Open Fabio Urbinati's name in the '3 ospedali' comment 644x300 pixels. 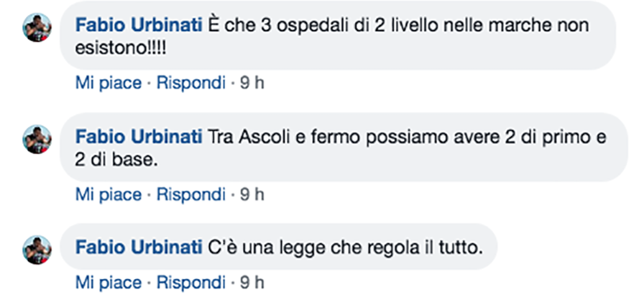139,26
